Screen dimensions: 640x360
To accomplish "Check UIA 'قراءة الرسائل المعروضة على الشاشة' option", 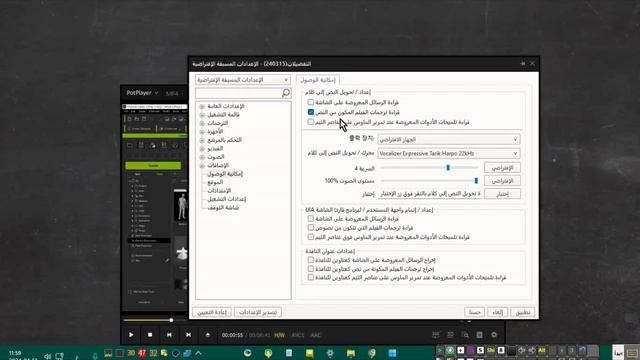I will click(311, 219).
